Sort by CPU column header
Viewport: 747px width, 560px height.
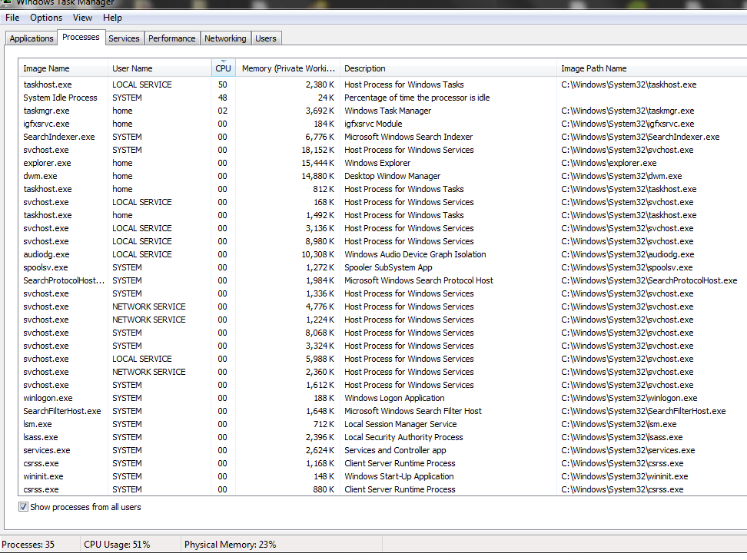(x=223, y=68)
